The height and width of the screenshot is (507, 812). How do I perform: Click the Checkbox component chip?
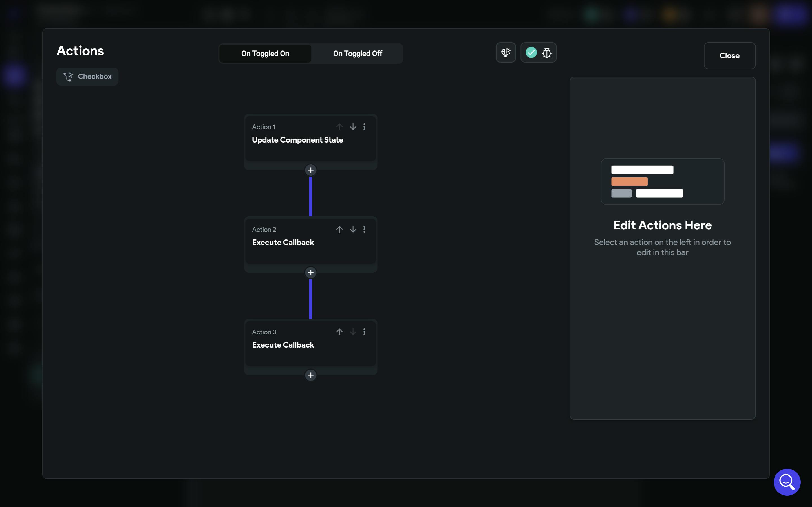click(88, 77)
